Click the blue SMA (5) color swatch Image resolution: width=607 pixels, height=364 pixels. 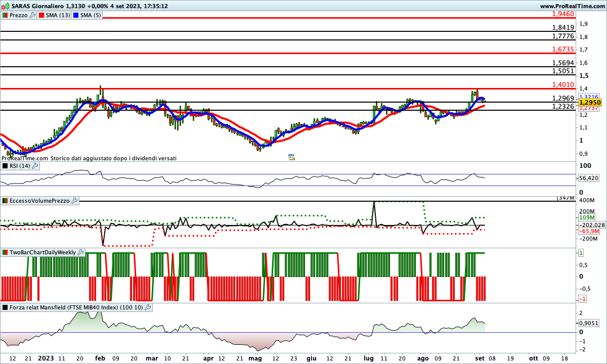pos(77,15)
